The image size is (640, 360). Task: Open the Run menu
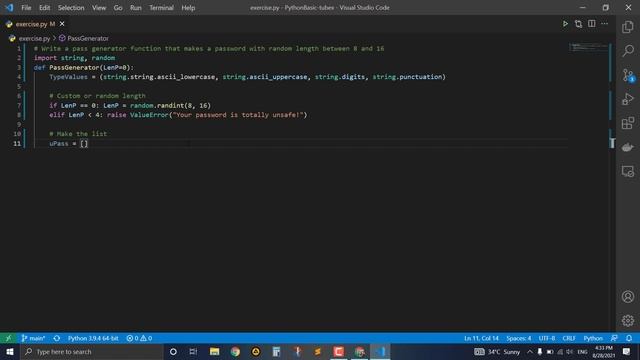136,8
